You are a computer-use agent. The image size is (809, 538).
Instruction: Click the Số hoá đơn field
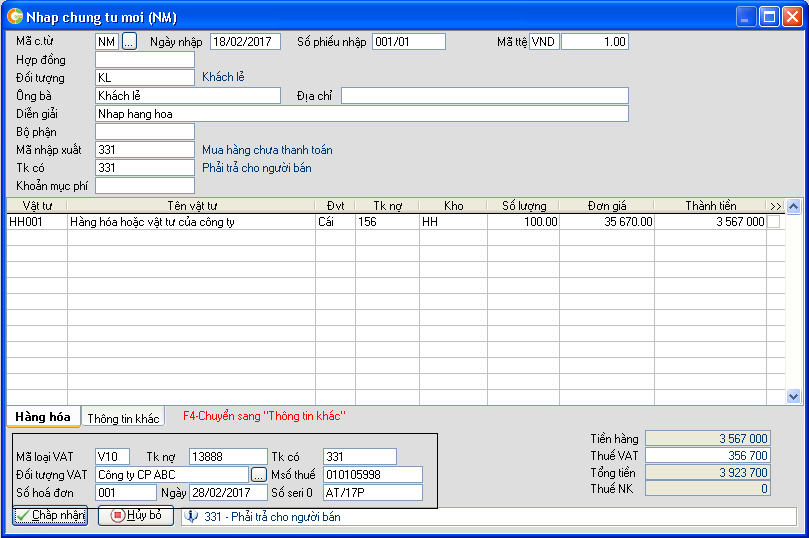click(x=126, y=493)
